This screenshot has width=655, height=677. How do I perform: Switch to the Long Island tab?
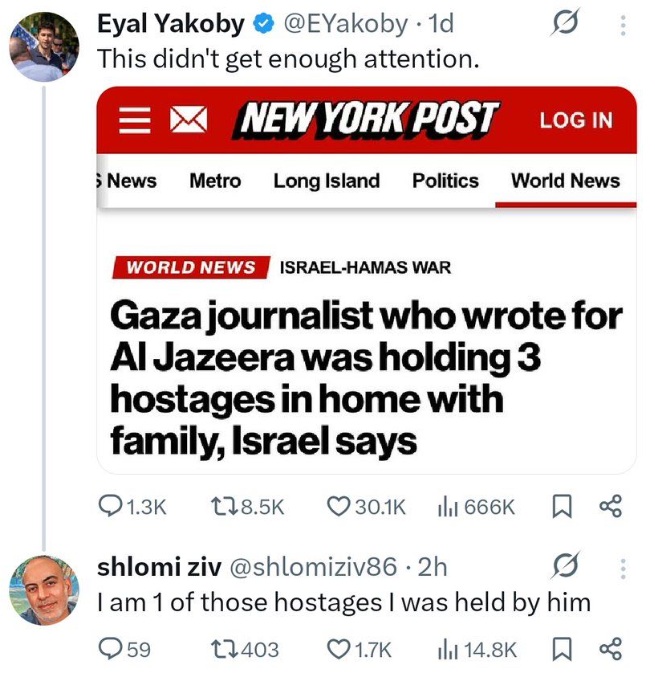pyautogui.click(x=326, y=181)
